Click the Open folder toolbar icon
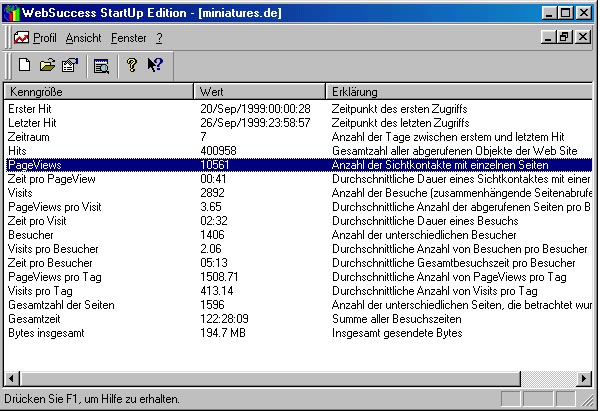The width and height of the screenshot is (600, 411). click(47, 66)
